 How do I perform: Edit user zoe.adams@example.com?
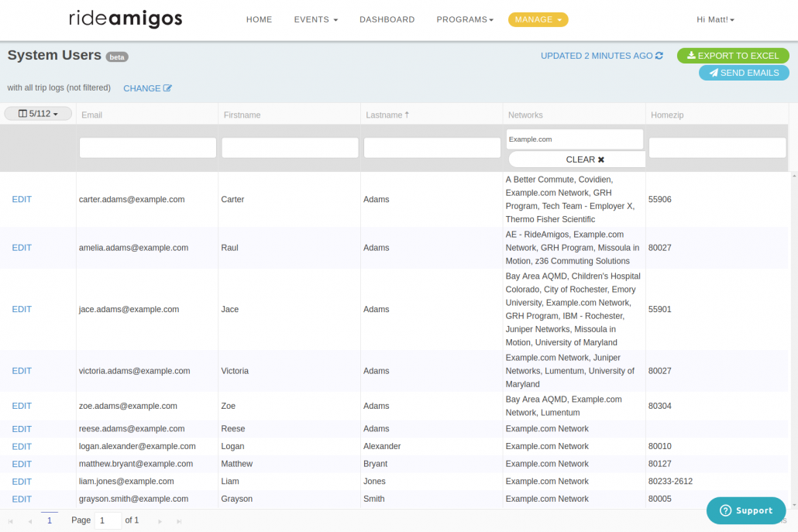pos(22,406)
